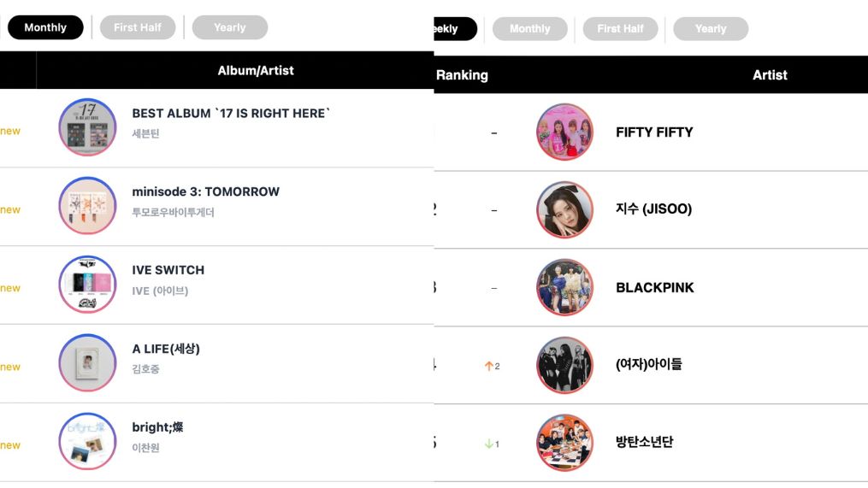Image resolution: width=868 pixels, height=488 pixels.
Task: Open the BEST ALBUM `17 IS RIGHT HERE` title
Action: pos(231,114)
